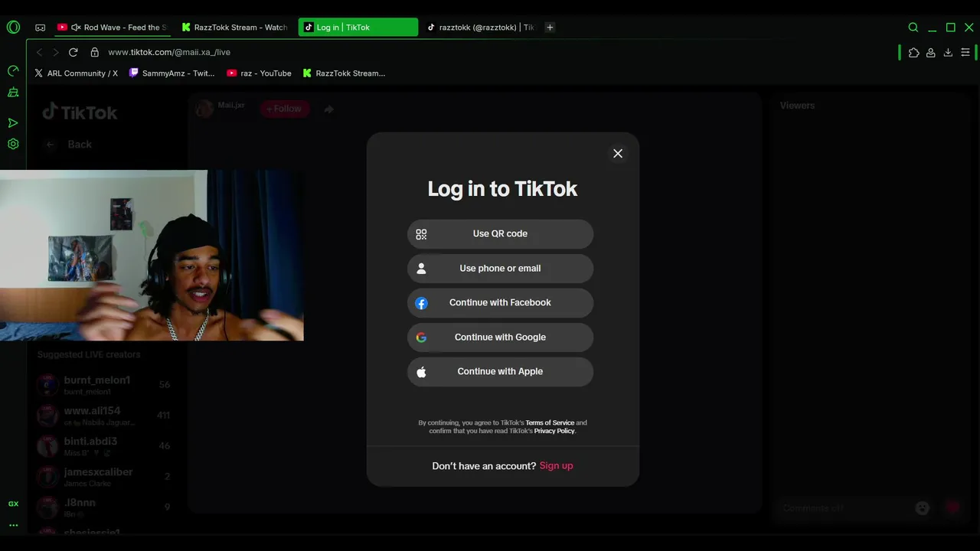Open the sidebar three-dots setup menu
The height and width of the screenshot is (551, 980).
[x=13, y=525]
